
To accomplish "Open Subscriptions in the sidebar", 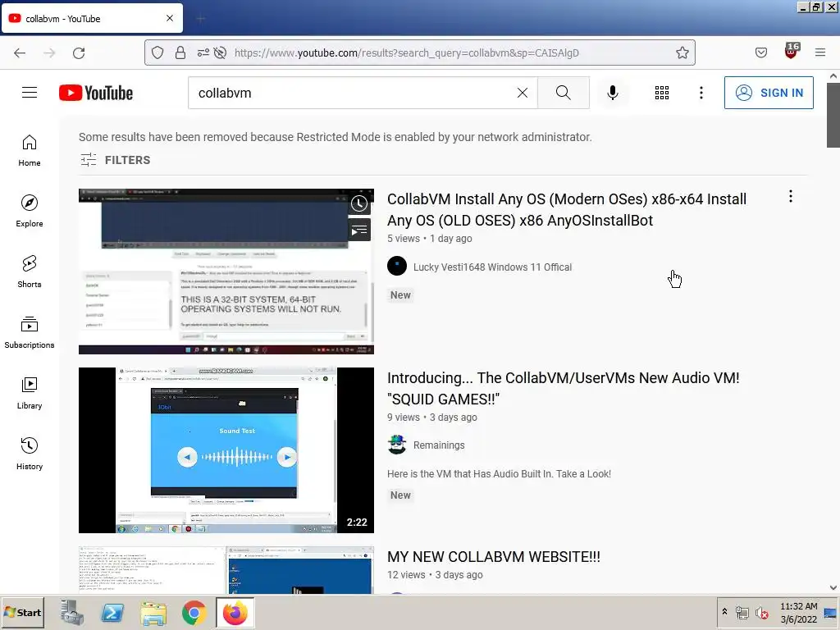I will click(30, 332).
